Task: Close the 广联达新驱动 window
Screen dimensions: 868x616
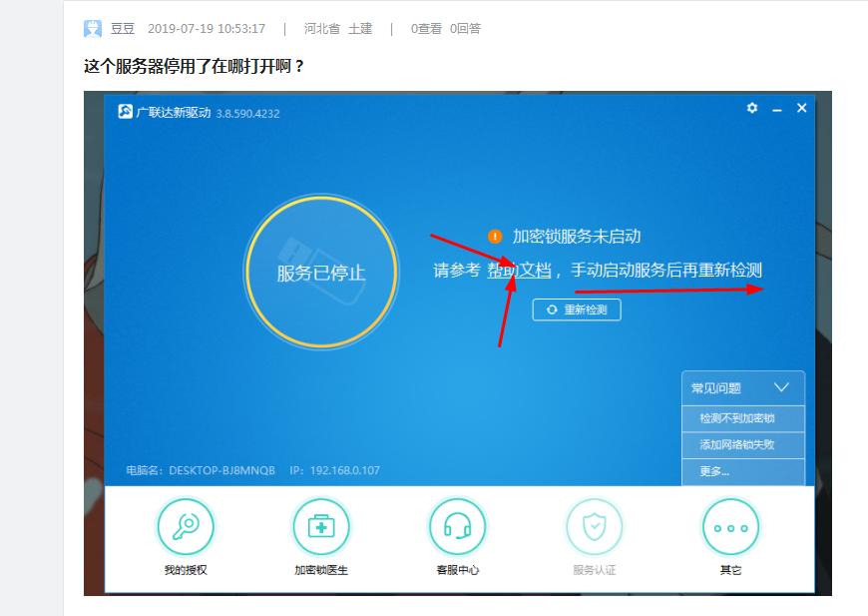Action: pyautogui.click(x=801, y=108)
